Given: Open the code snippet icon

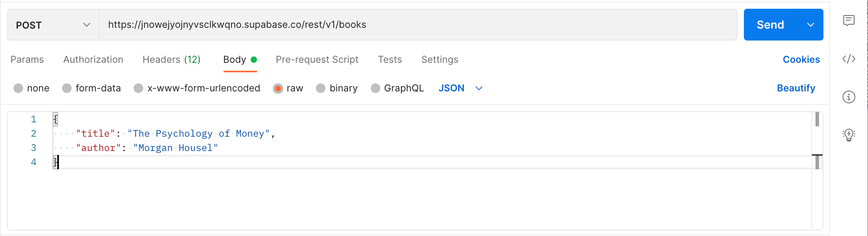Looking at the screenshot, I should pos(849,59).
